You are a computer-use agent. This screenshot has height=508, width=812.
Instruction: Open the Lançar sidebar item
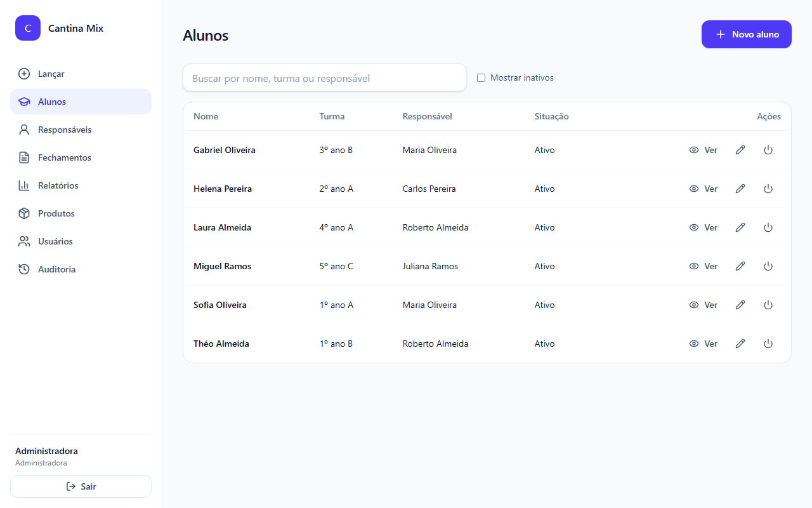81,74
